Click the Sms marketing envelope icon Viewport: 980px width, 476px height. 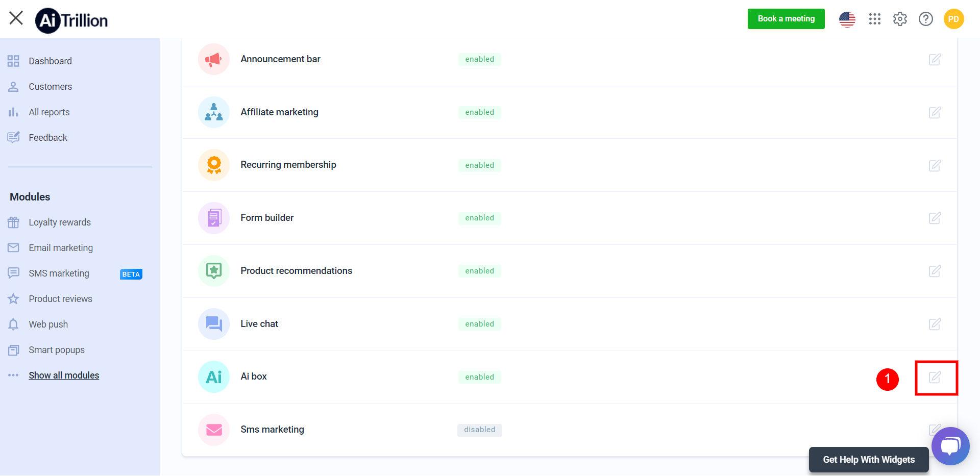(214, 430)
